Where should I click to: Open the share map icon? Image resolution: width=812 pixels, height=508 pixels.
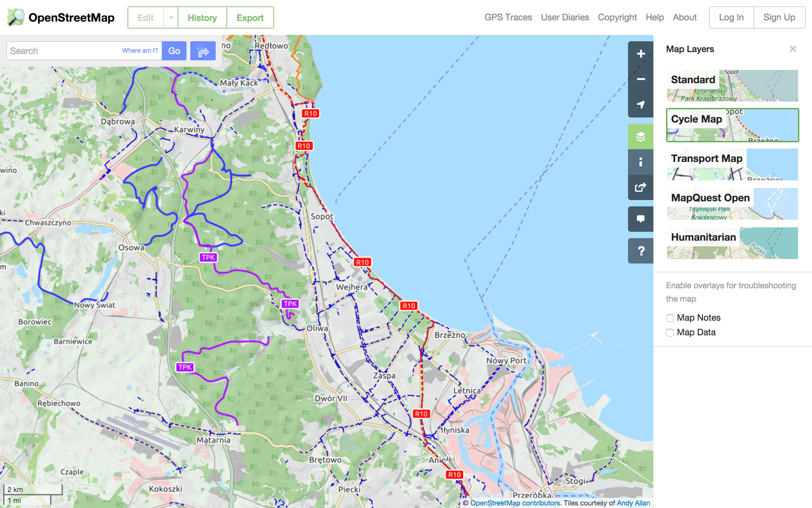(x=641, y=187)
